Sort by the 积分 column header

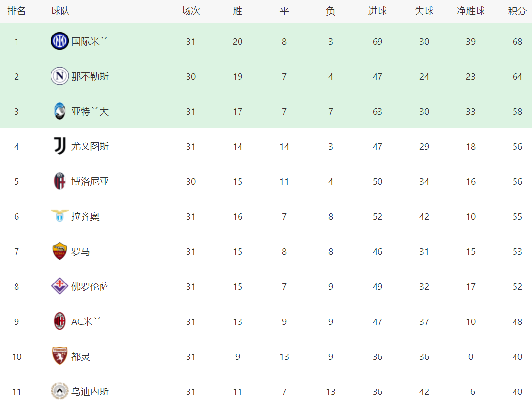pos(517,11)
